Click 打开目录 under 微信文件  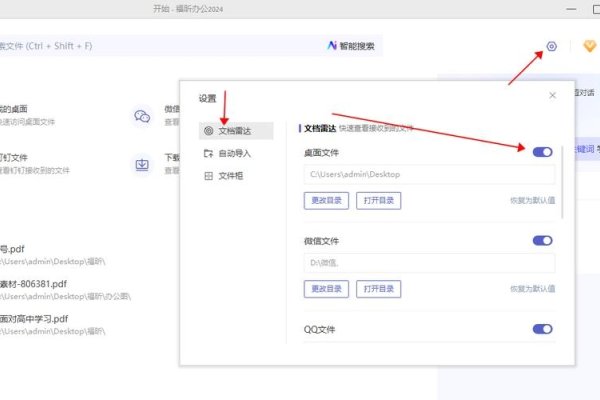click(x=378, y=289)
